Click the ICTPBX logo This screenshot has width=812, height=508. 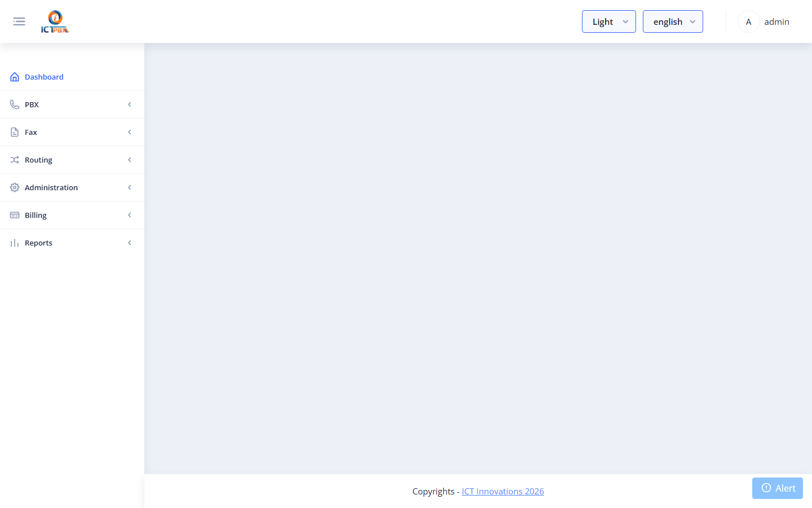tap(55, 21)
